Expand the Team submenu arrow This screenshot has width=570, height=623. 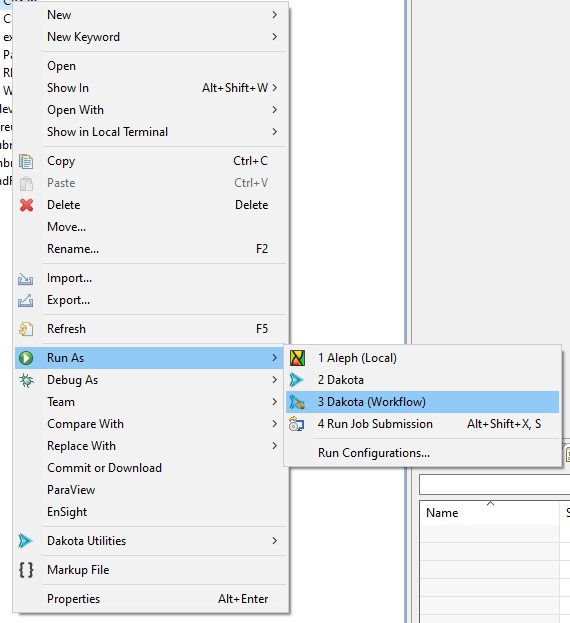tap(274, 402)
